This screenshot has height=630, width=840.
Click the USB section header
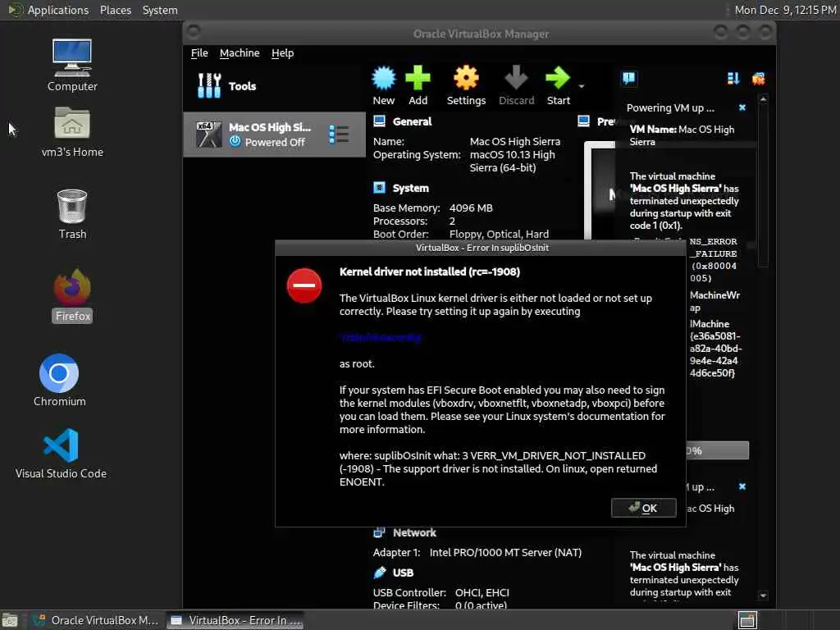pyautogui.click(x=403, y=573)
